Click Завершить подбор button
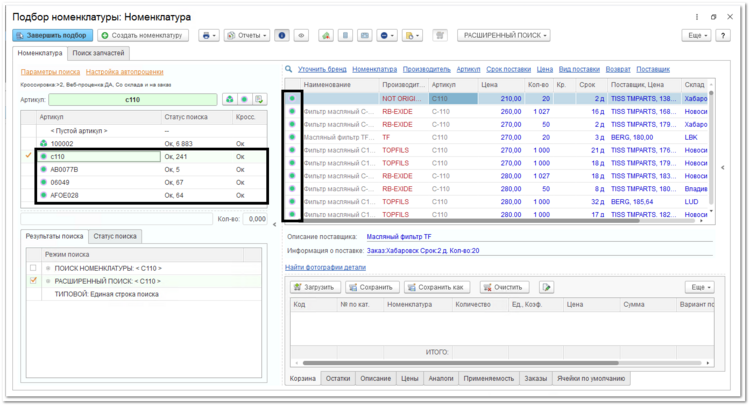Screen dimensions: 750x406 click(x=53, y=35)
